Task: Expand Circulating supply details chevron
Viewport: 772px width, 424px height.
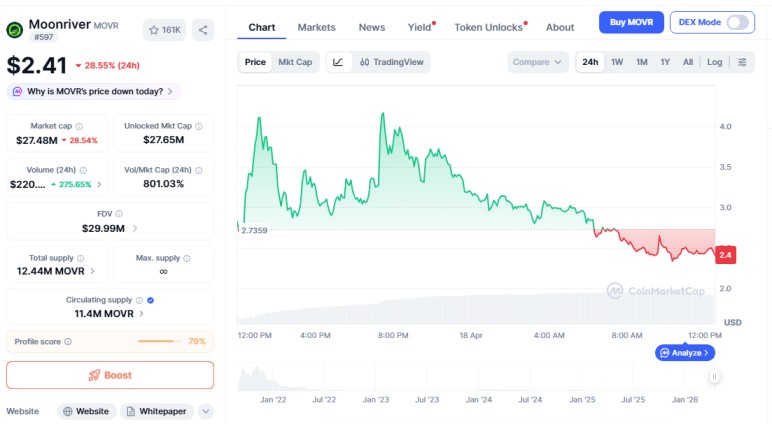Action: pos(141,314)
